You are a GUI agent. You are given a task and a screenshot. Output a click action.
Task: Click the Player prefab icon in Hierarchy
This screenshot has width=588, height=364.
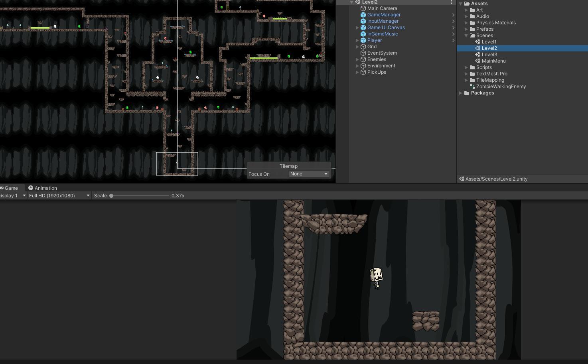pyautogui.click(x=363, y=40)
